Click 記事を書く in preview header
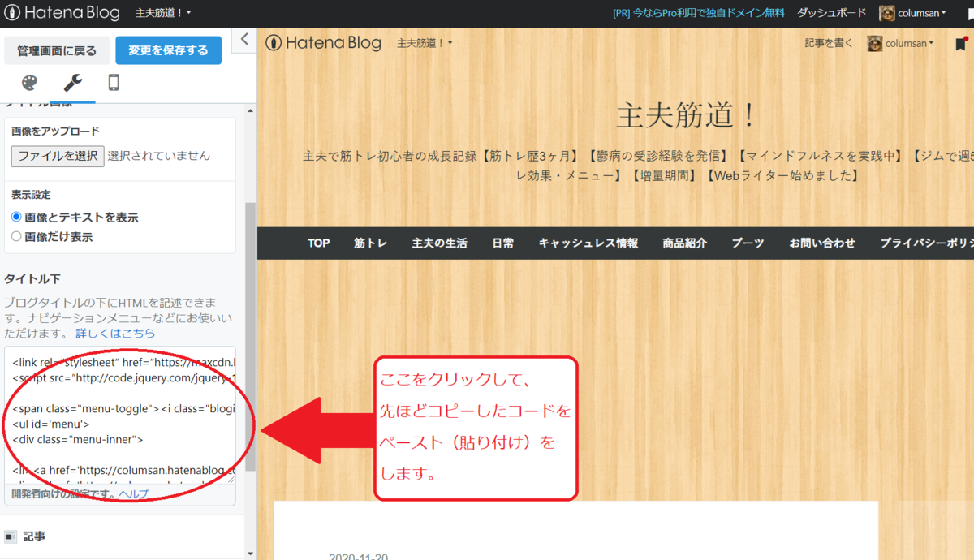This screenshot has height=560, width=974. [x=829, y=44]
